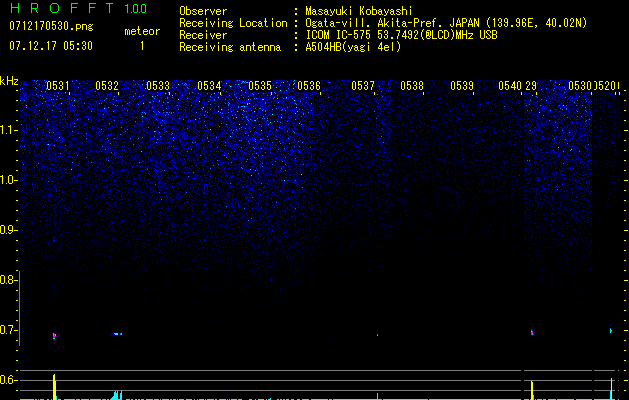
Task: Click the 0.6 kHz frequency label
Action: click(x=8, y=380)
